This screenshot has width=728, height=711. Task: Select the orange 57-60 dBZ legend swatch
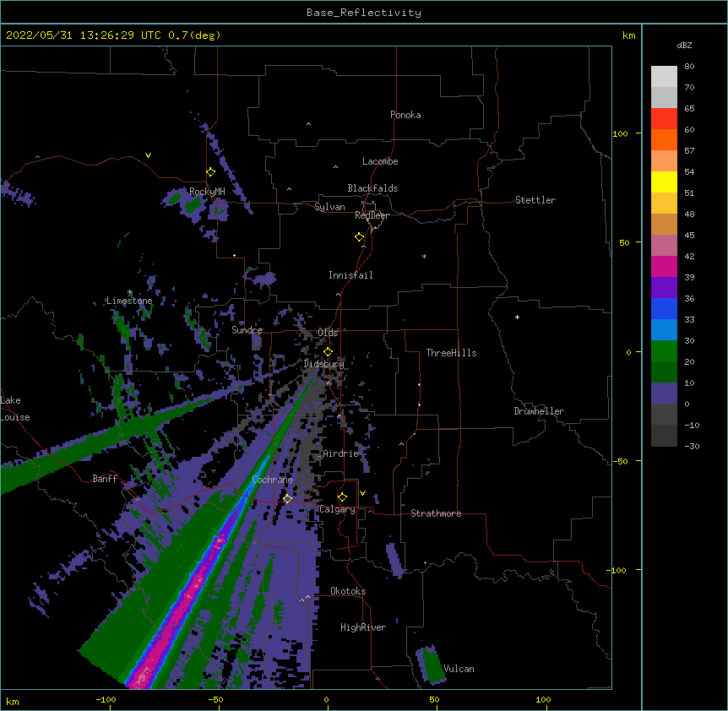(x=664, y=139)
